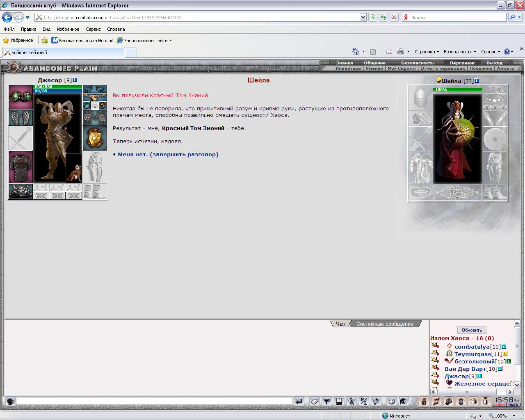Click the Обновить button in the player list
525x420 pixels.
pos(472,330)
